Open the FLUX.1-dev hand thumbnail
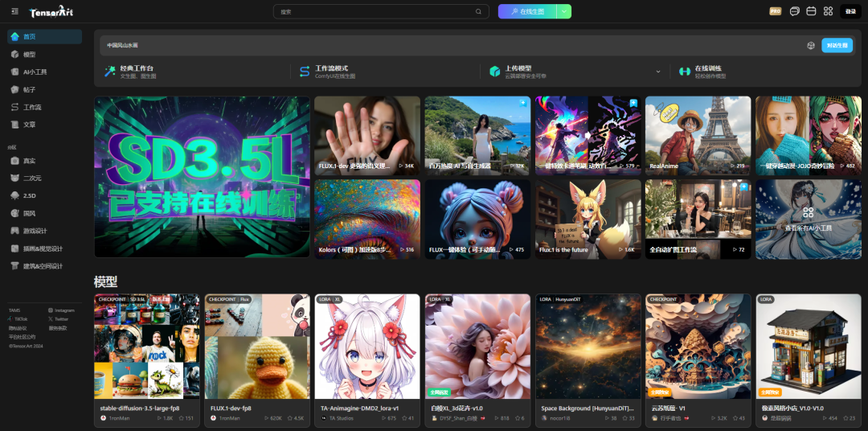The width and height of the screenshot is (868, 431). coord(367,136)
